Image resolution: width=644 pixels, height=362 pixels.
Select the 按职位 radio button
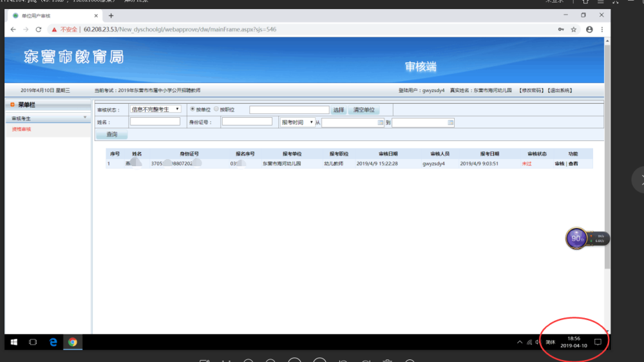216,110
